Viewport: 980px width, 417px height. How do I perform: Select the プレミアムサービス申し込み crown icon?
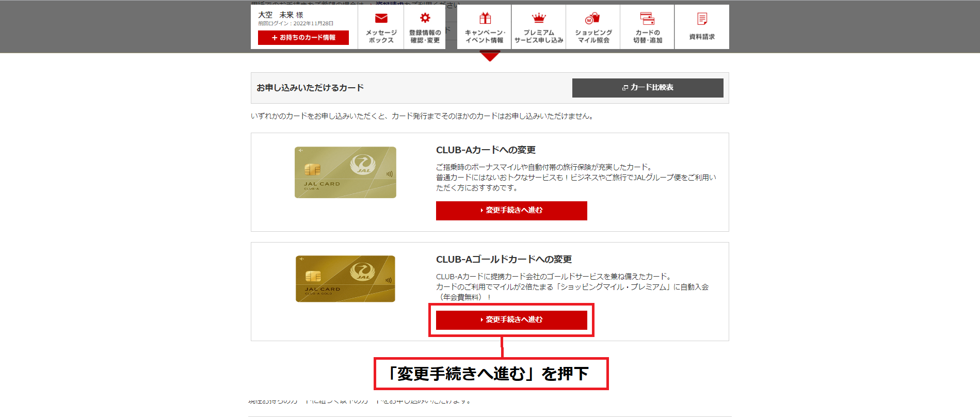tap(539, 18)
